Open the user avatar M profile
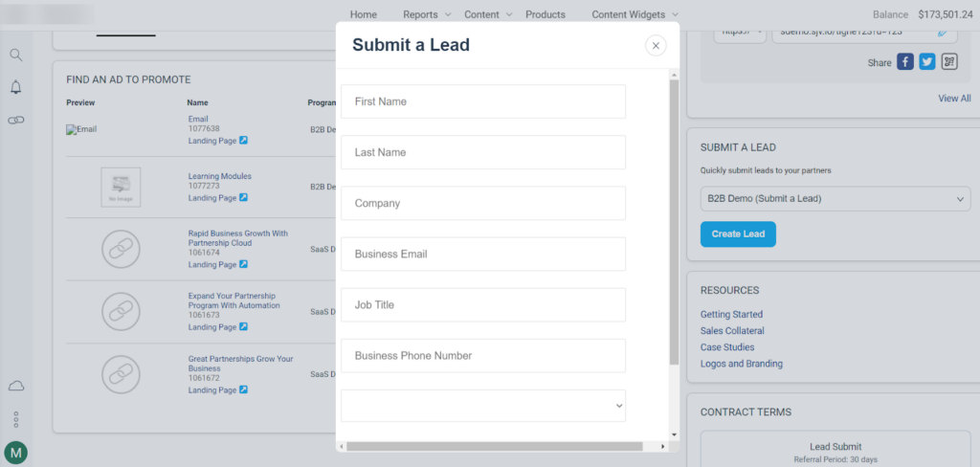The width and height of the screenshot is (980, 467). [x=16, y=452]
